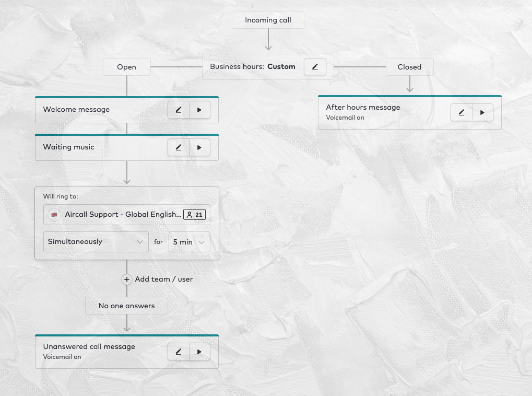Play the After hours message
Image resolution: width=532 pixels, height=396 pixels.
[482, 113]
